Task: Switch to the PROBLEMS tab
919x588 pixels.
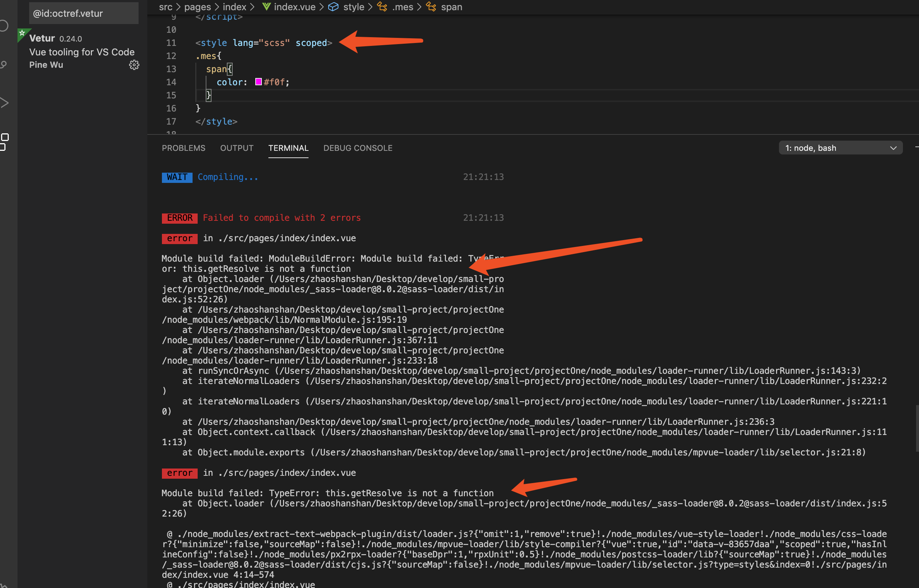Action: point(183,148)
